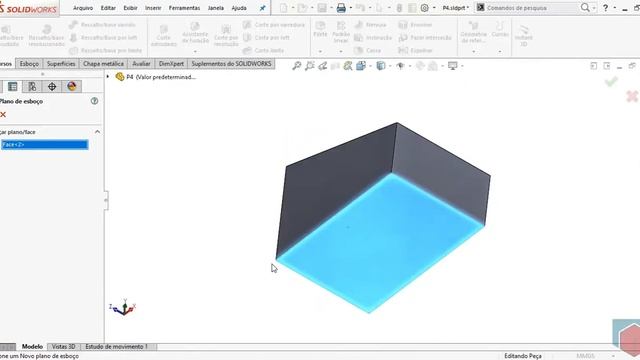The width and height of the screenshot is (640, 360).
Task: Open the DisplayManager color ball tab
Action: 72,87
